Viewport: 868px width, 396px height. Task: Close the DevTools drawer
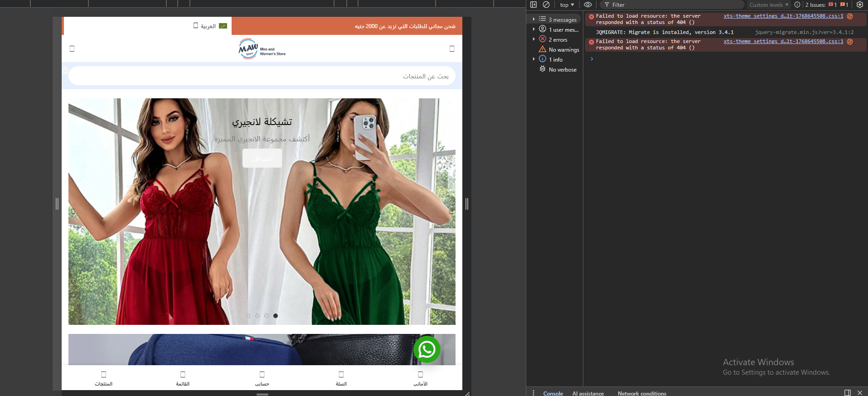tap(860, 393)
